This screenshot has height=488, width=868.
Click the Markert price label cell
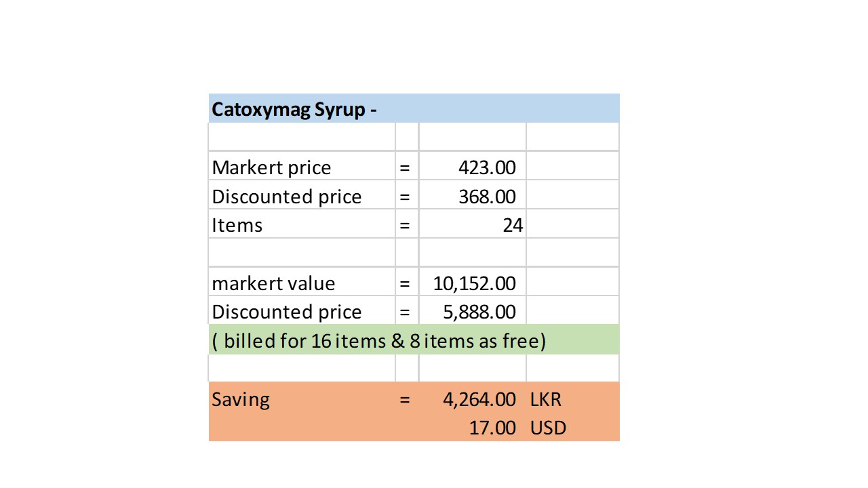(x=302, y=167)
